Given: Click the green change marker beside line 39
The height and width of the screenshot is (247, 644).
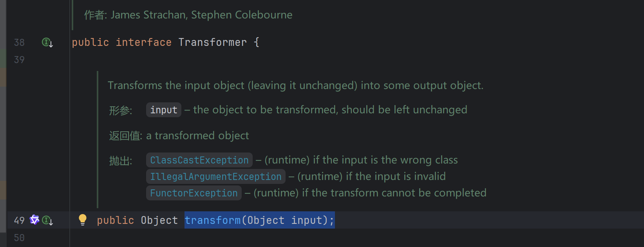Looking at the screenshot, I should pos(3,59).
